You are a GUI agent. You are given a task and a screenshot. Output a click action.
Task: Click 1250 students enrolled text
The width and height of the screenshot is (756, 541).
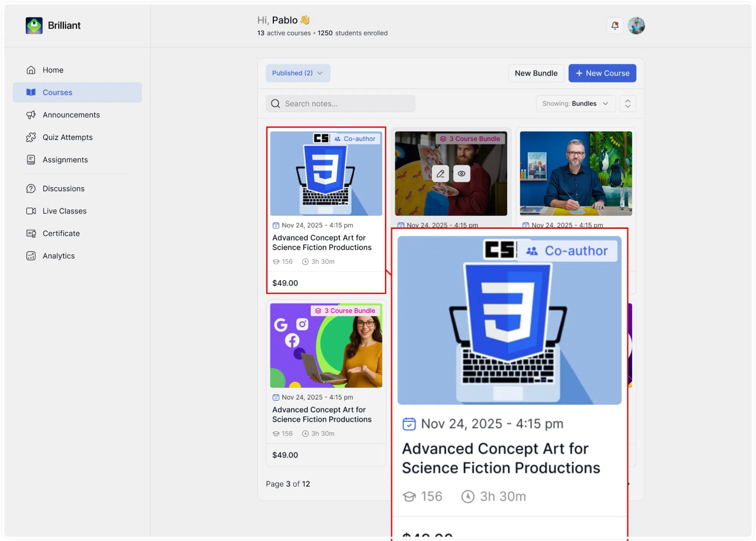tap(352, 33)
